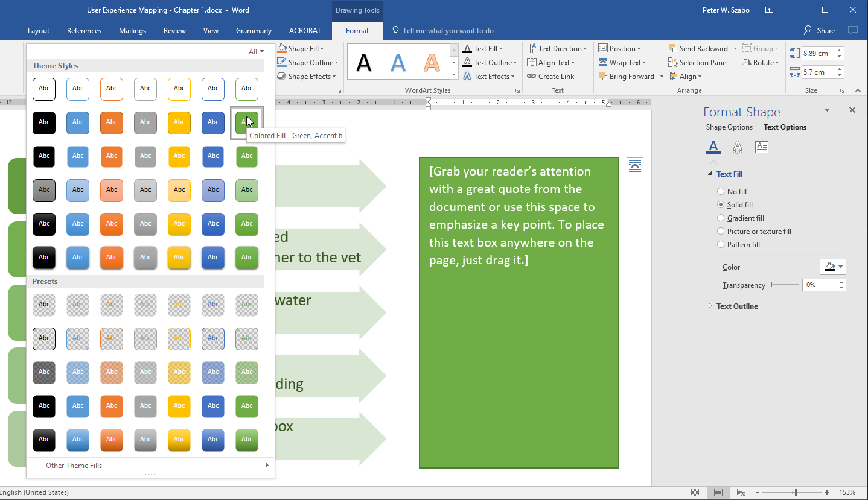Choose the Gradient fill option
868x500 pixels.
721,218
